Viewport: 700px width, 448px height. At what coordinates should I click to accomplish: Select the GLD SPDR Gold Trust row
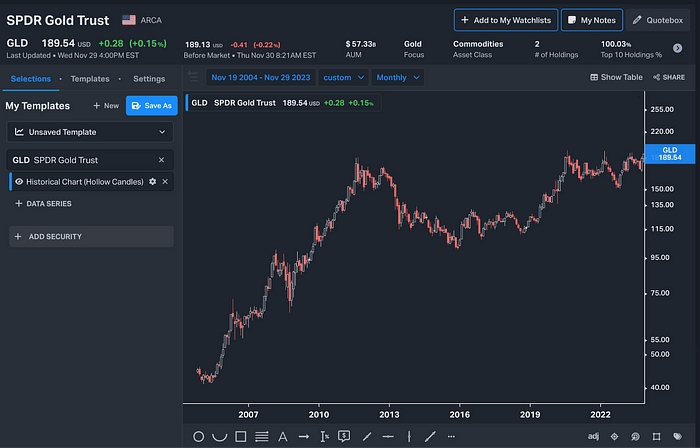(x=90, y=160)
